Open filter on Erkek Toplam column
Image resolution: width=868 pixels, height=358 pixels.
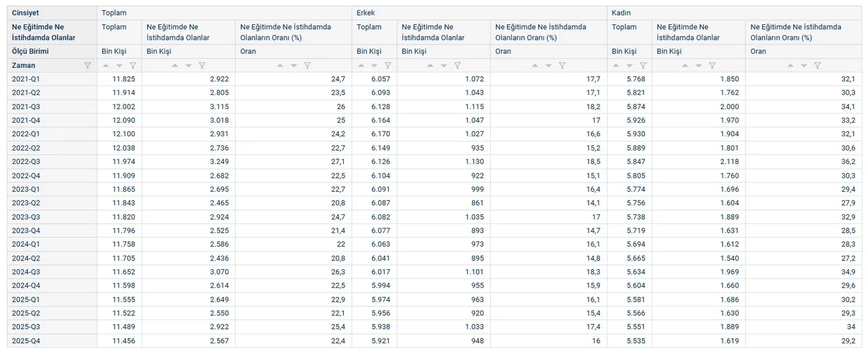(388, 66)
